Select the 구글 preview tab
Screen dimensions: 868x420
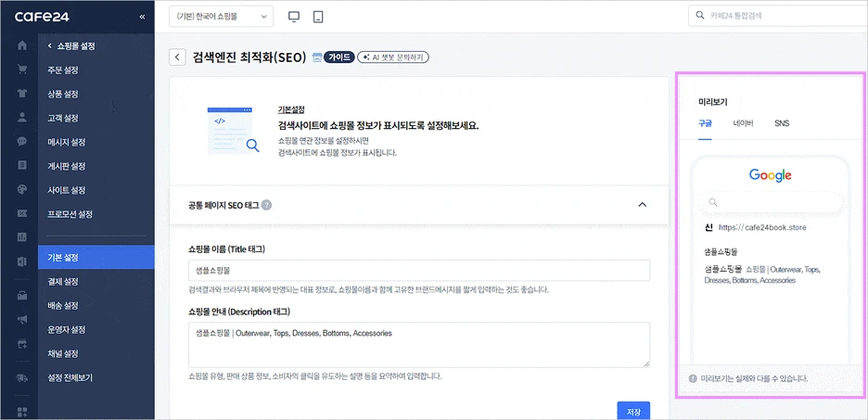click(705, 122)
